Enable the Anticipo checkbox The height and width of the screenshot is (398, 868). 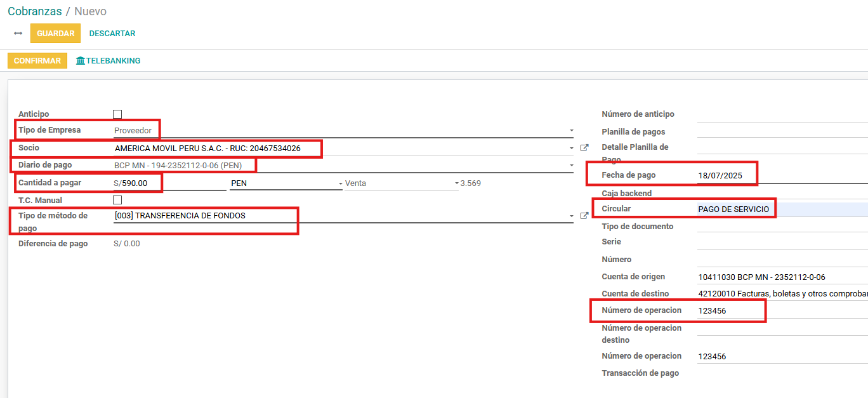[x=117, y=114]
